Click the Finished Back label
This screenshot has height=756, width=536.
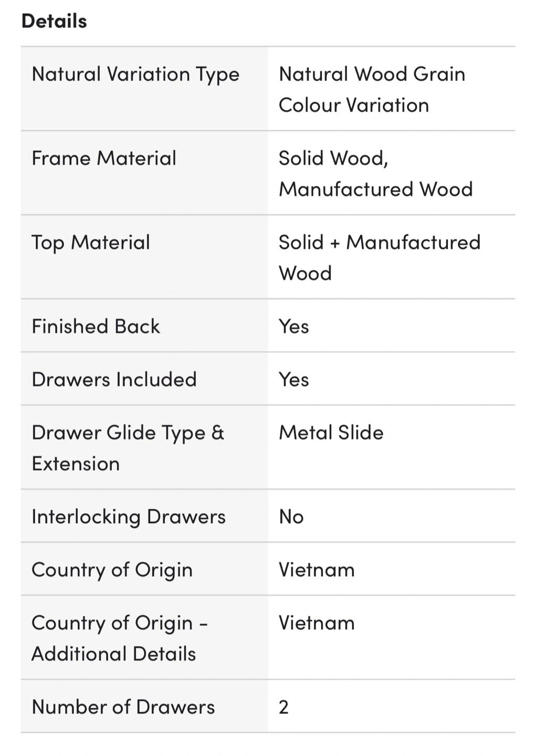[96, 327]
